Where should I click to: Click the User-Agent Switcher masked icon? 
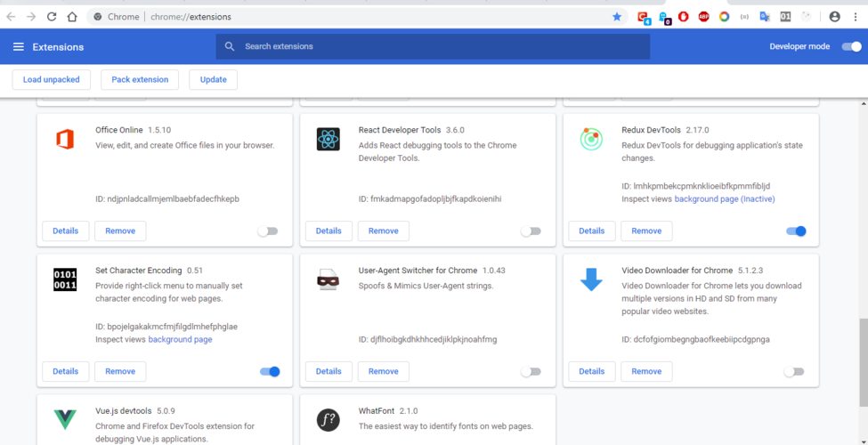click(329, 279)
